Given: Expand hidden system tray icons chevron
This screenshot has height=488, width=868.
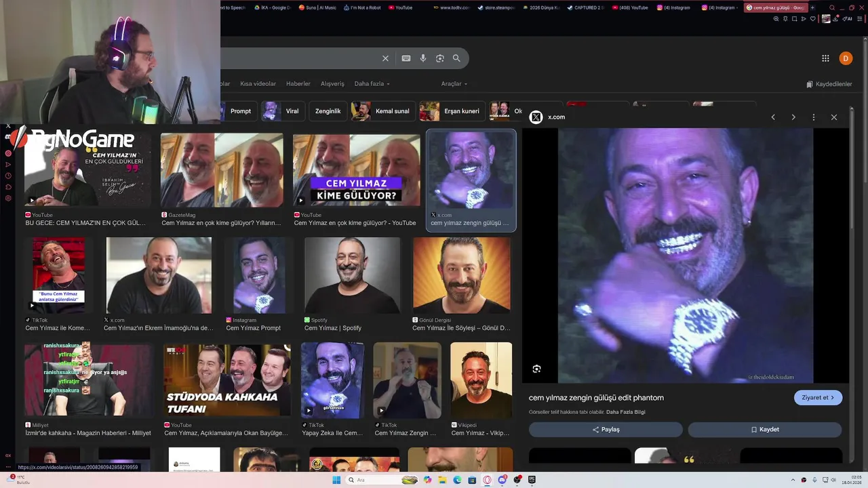Looking at the screenshot, I should [x=791, y=480].
